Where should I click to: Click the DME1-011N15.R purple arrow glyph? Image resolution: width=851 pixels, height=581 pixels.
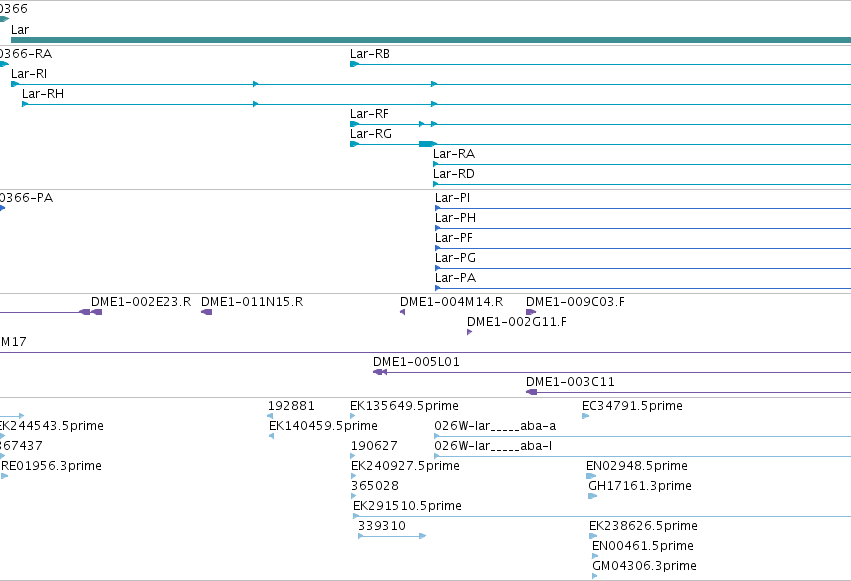(x=206, y=312)
